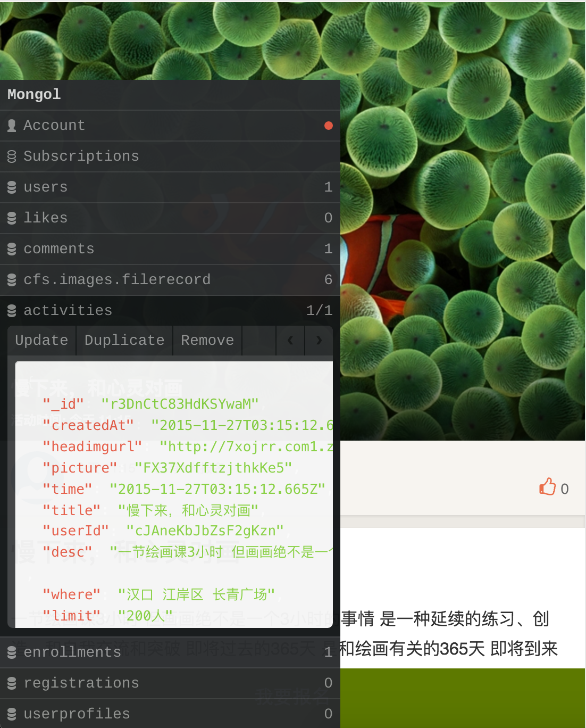Viewport: 586px width, 728px height.
Task: Click the comments collection database icon
Action: 12,249
